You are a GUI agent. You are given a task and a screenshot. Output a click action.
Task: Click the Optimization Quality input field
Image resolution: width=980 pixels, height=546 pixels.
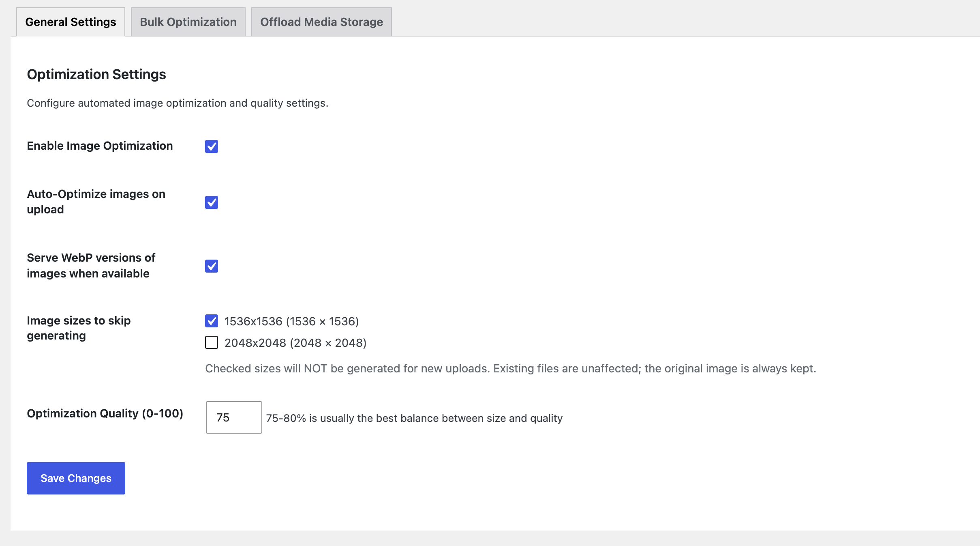click(234, 417)
